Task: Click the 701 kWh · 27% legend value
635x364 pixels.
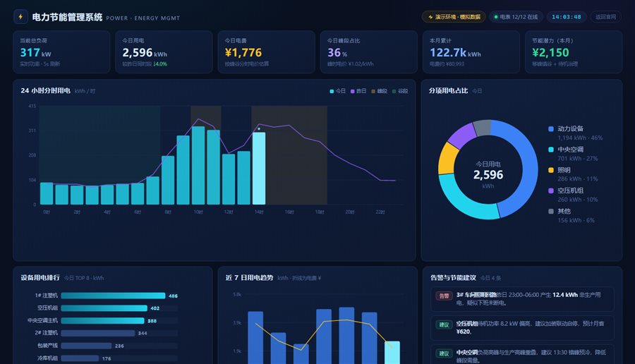Action: [577, 158]
